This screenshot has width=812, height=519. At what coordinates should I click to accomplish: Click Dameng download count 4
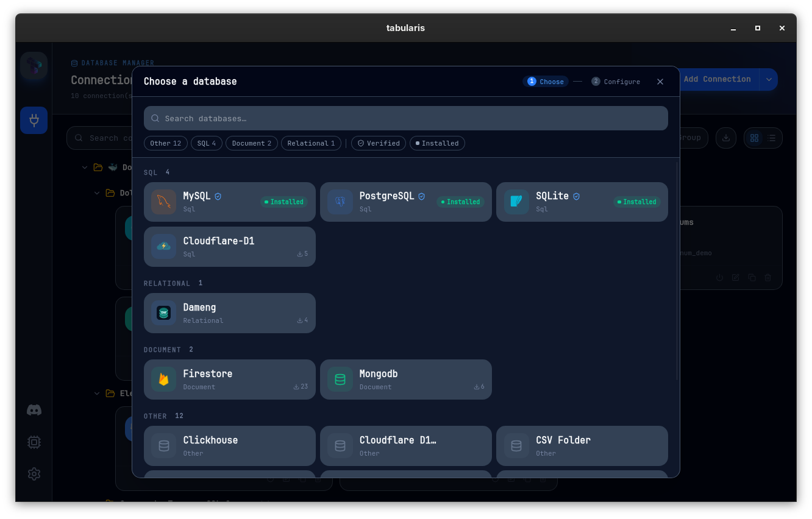coord(302,320)
